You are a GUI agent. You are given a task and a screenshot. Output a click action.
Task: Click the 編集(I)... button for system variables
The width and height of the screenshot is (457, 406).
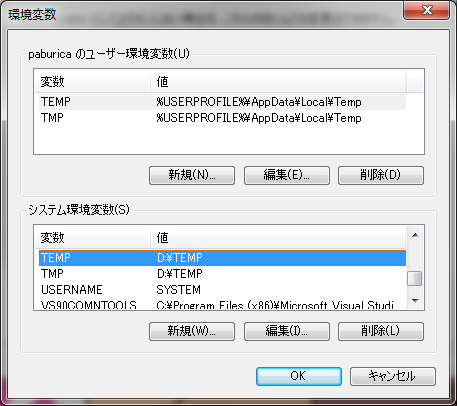pyautogui.click(x=287, y=331)
